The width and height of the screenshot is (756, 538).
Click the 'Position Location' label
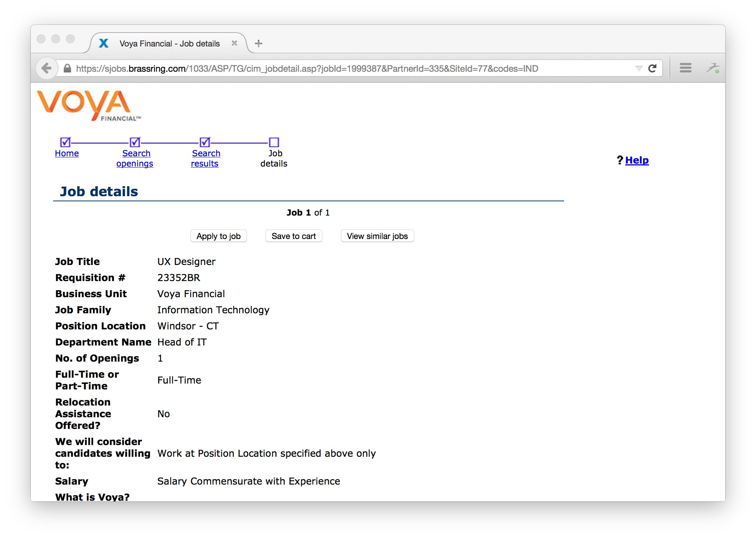coord(100,326)
